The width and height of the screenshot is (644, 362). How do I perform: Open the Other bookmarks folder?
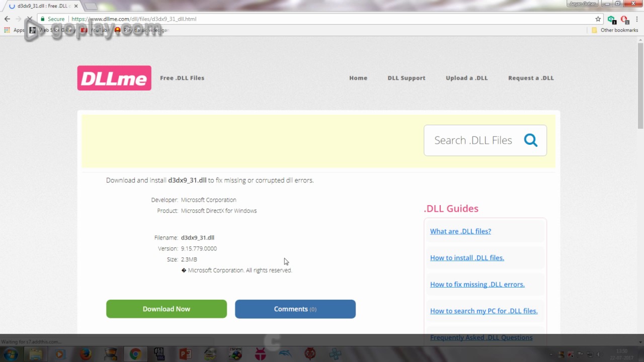click(614, 30)
